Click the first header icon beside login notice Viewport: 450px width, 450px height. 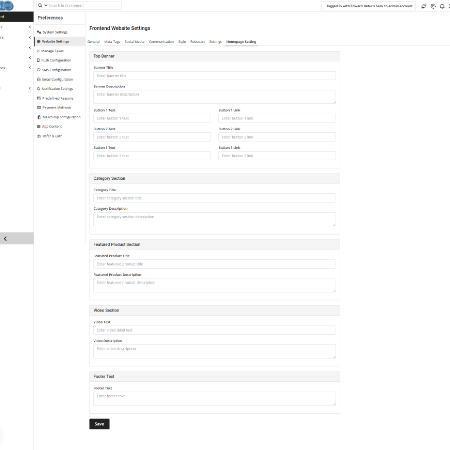pyautogui.click(x=423, y=6)
